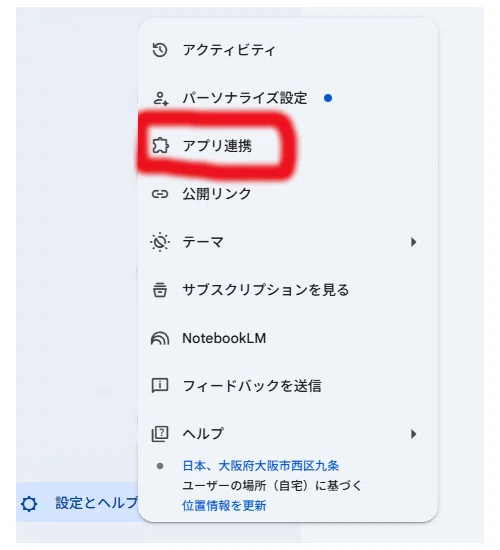
Task: Click the NotebookLM arc icon
Action: coord(160,338)
